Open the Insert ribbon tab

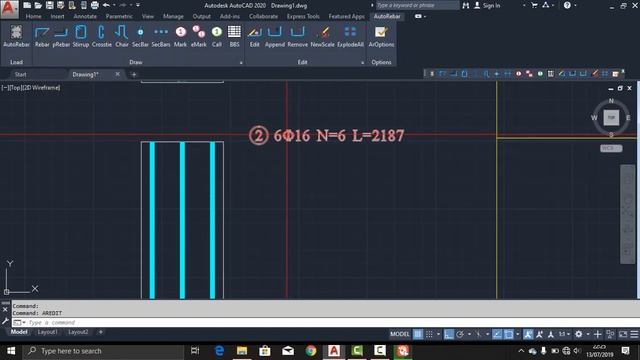pyautogui.click(x=58, y=16)
